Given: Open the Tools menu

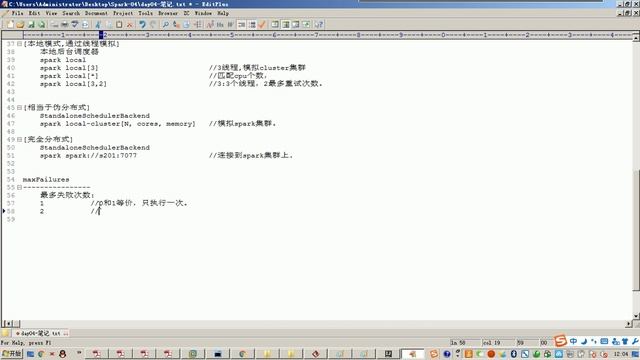Looking at the screenshot, I should click(x=145, y=13).
